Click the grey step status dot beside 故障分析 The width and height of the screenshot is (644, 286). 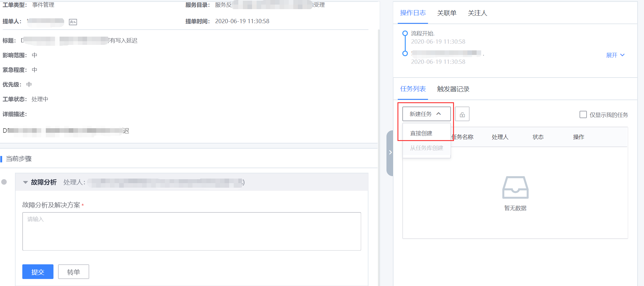coord(4,182)
